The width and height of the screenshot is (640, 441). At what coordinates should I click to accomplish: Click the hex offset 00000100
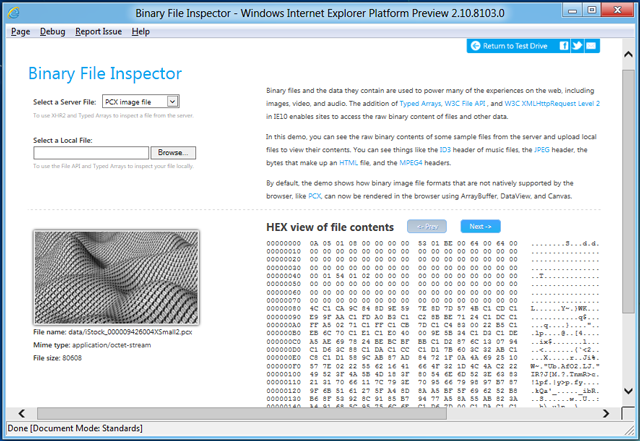pos(284,374)
